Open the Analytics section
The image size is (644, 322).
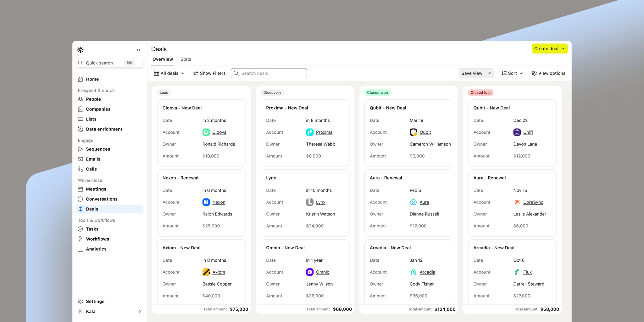[96, 249]
